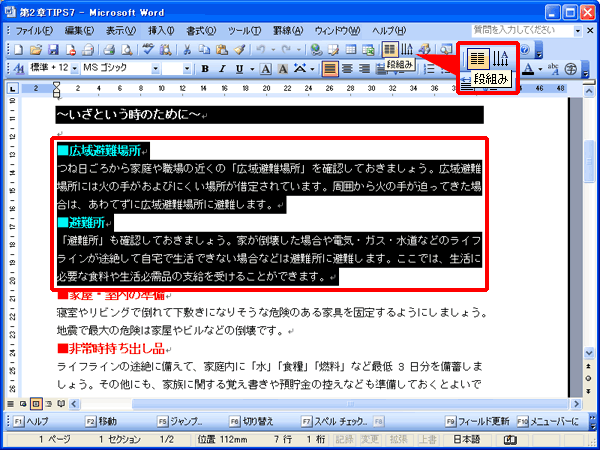
Task: Toggle right alignment
Action: click(x=364, y=69)
